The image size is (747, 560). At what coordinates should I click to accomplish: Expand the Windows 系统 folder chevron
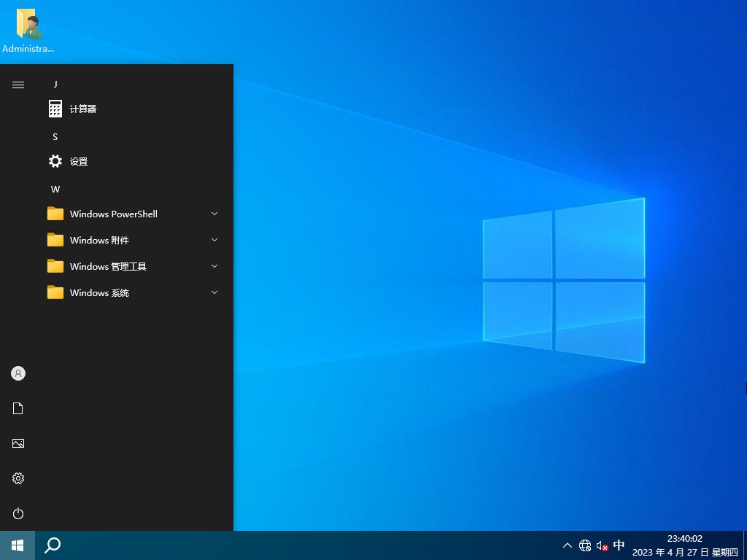[214, 292]
